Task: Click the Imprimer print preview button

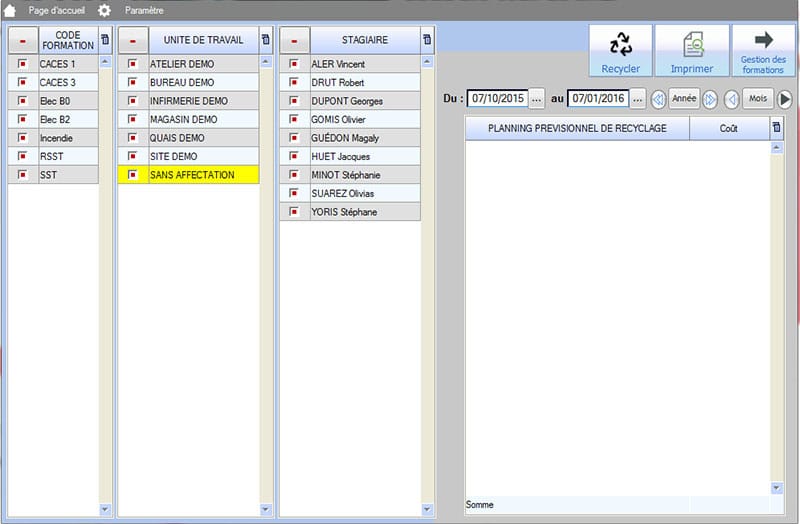Action: [x=692, y=51]
